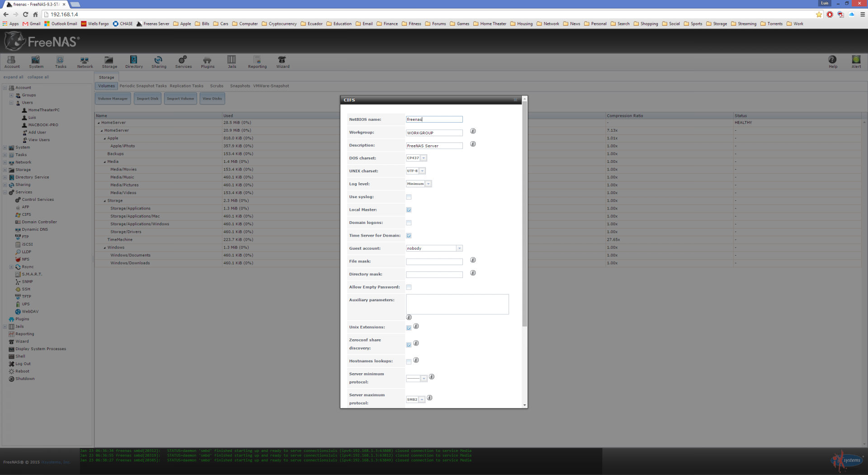Open the Sharing toolbar icon
Viewport: 868px width, 475px height.
(159, 62)
